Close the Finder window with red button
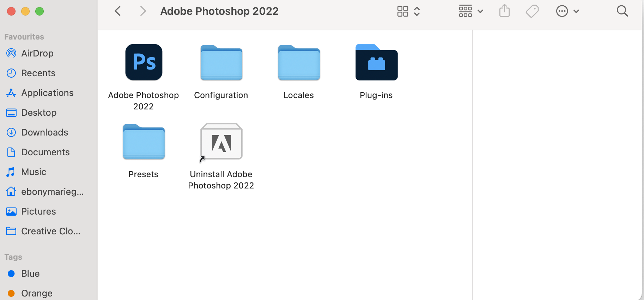Viewport: 644px width, 300px height. [x=11, y=11]
